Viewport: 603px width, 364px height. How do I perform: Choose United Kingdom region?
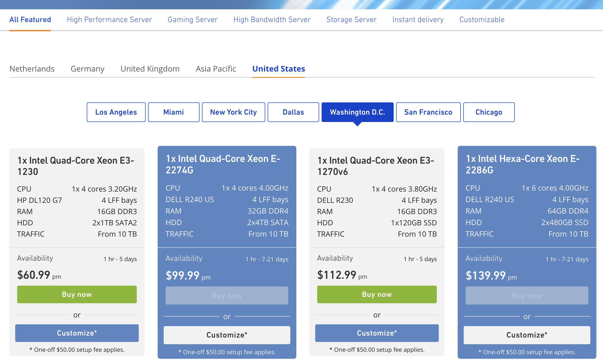click(x=150, y=69)
